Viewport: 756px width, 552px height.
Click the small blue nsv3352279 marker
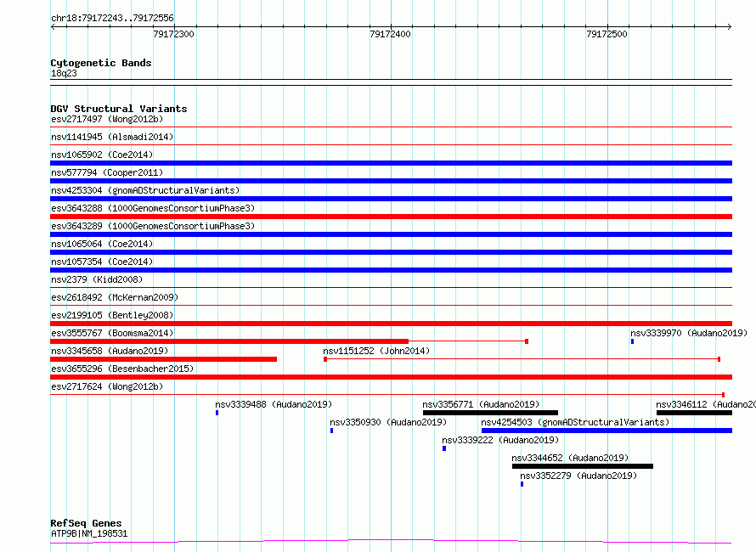tap(522, 484)
